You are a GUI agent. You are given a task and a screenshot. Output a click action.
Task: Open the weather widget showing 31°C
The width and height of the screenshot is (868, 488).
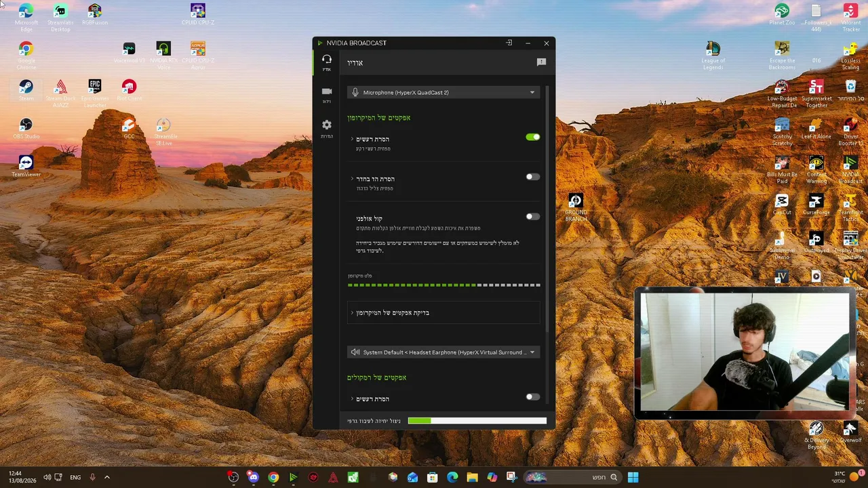coord(847,477)
